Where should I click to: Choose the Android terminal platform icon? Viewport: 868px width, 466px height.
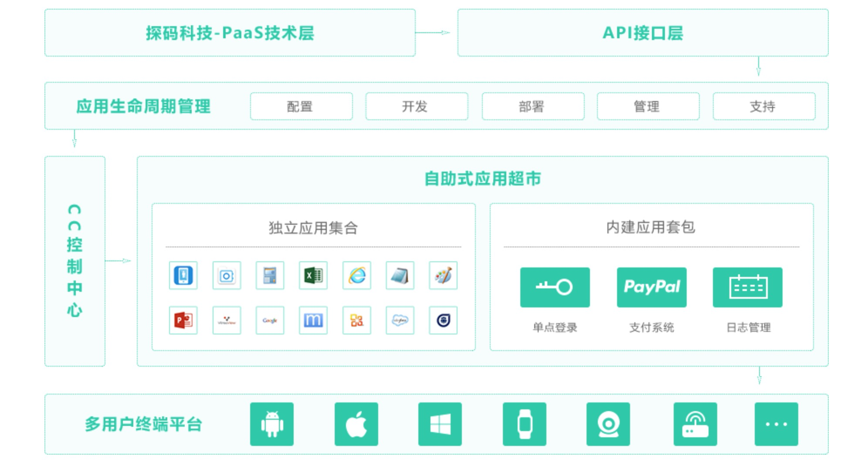click(272, 424)
